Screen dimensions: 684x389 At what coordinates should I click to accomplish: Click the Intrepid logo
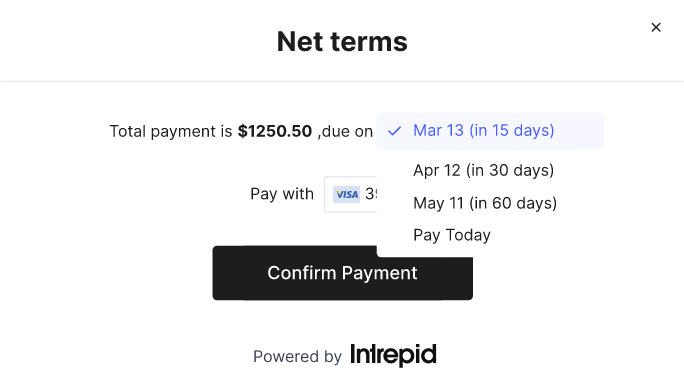coord(393,355)
